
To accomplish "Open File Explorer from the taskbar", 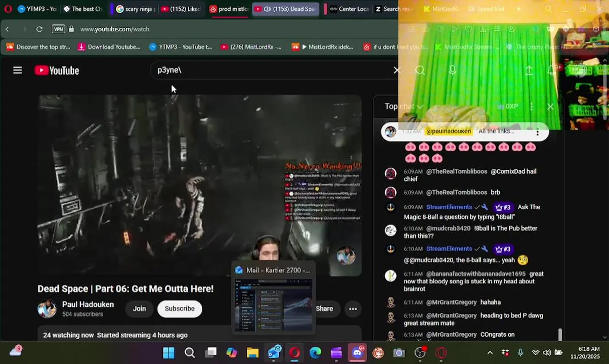I will pyautogui.click(x=252, y=353).
